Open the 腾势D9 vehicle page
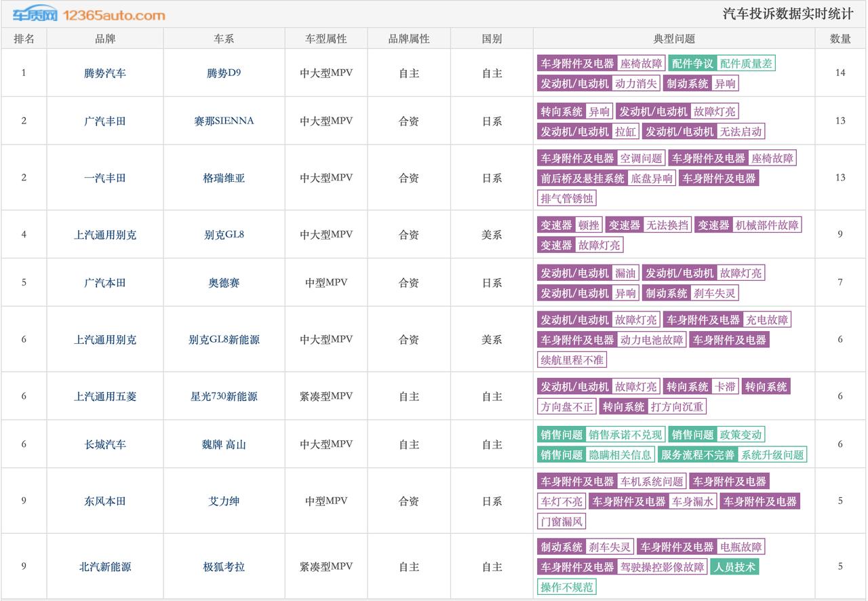 point(224,72)
